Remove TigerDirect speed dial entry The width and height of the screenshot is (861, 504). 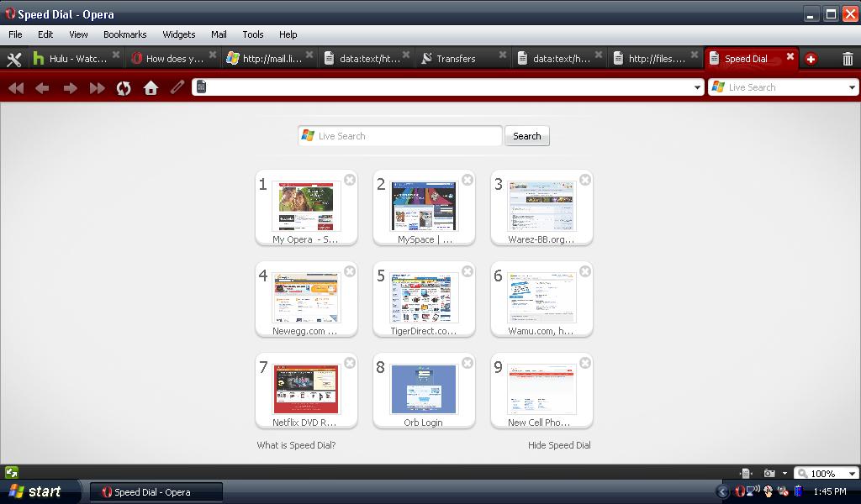(x=467, y=271)
